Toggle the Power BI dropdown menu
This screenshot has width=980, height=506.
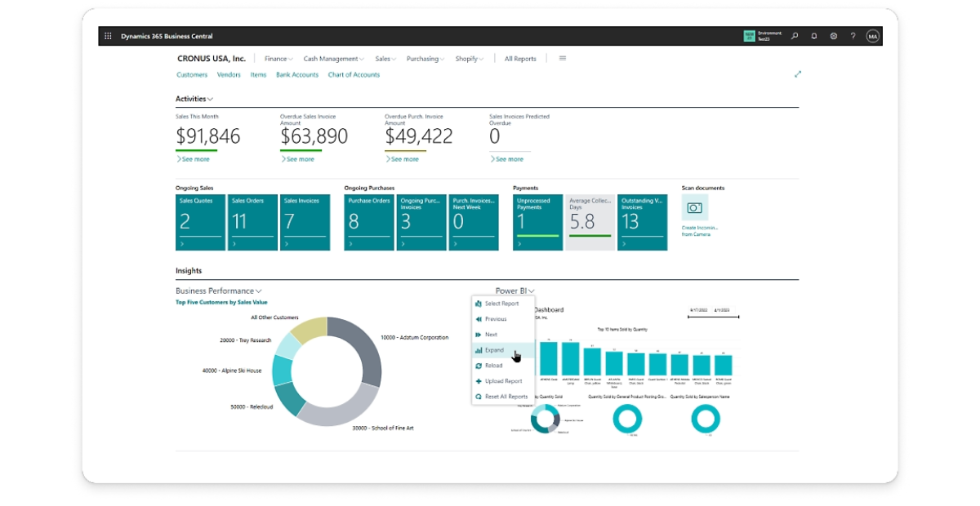pos(515,291)
